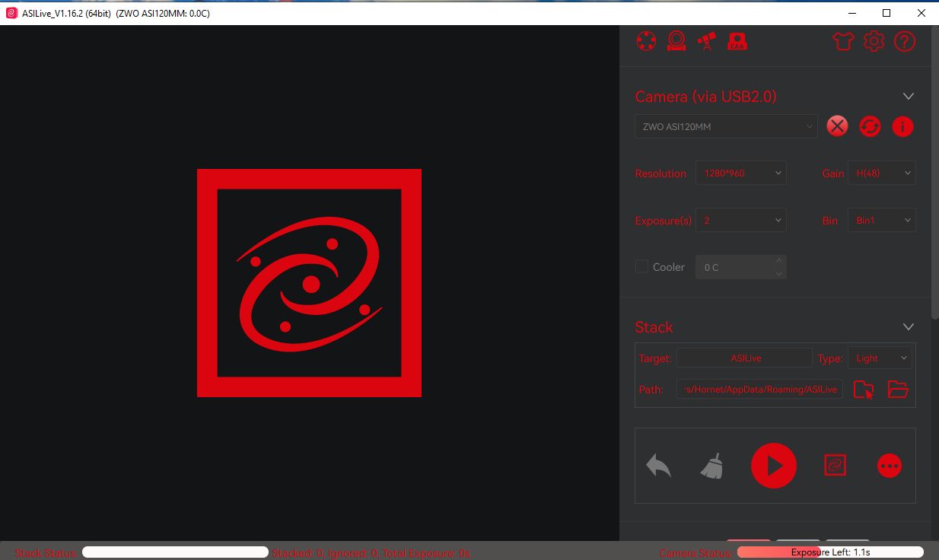Collapse the Stack section chevron
Viewport: 939px width, 560px height.
tap(908, 326)
